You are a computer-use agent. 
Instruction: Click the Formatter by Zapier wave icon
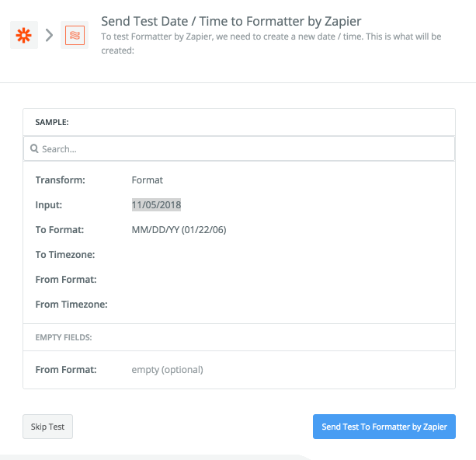(75, 35)
